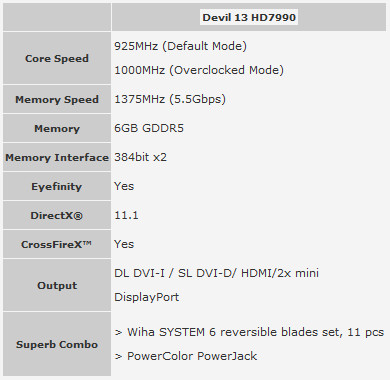Select the 1375MHz (5.5Gbps) value

coord(170,99)
